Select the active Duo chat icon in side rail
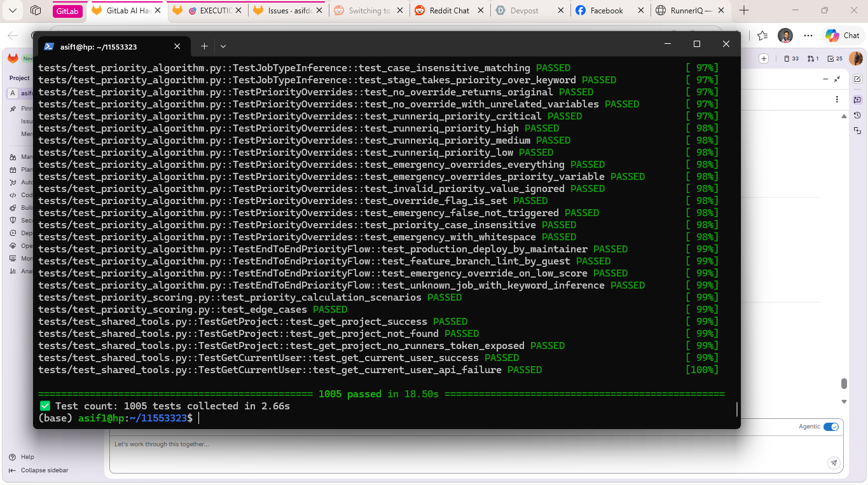868x485 pixels. pyautogui.click(x=857, y=100)
